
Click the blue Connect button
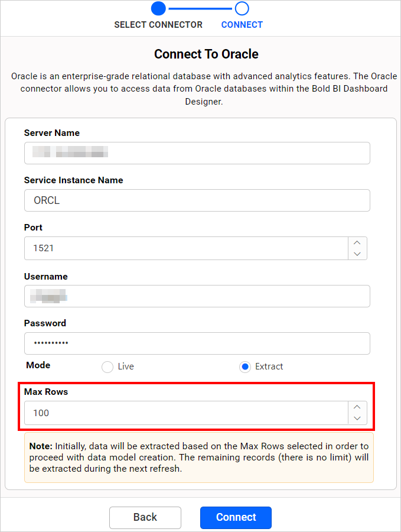click(x=236, y=517)
